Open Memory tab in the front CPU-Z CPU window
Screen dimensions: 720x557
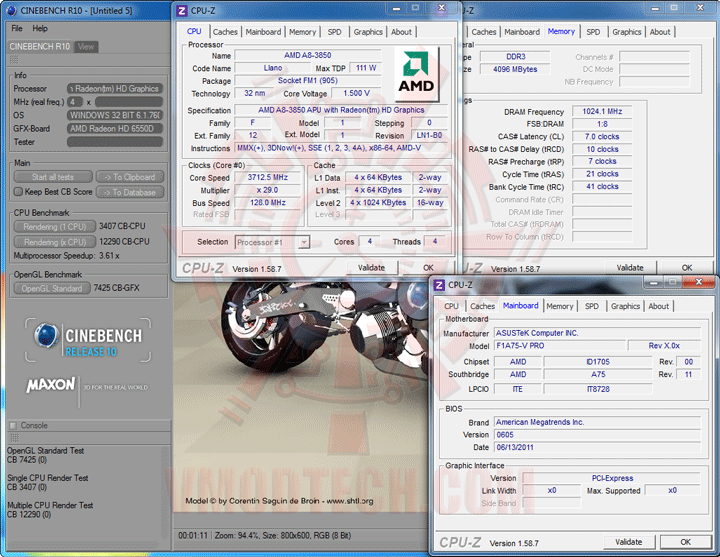point(303,32)
